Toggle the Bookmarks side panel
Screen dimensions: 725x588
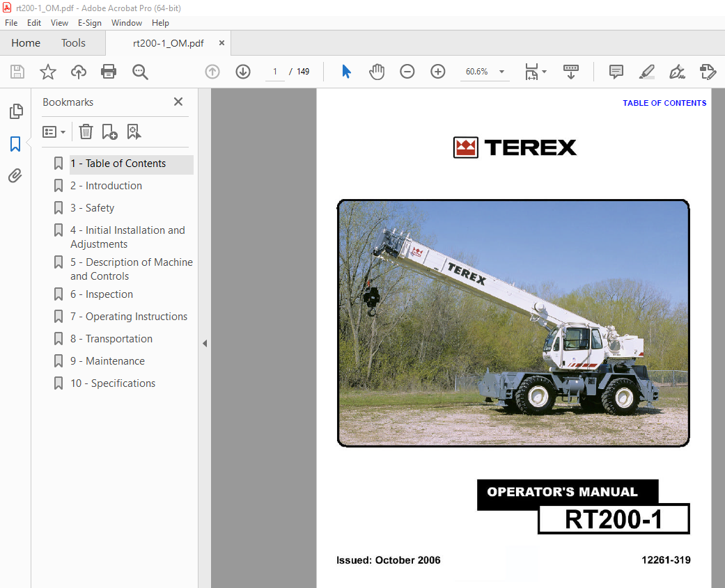(x=15, y=144)
